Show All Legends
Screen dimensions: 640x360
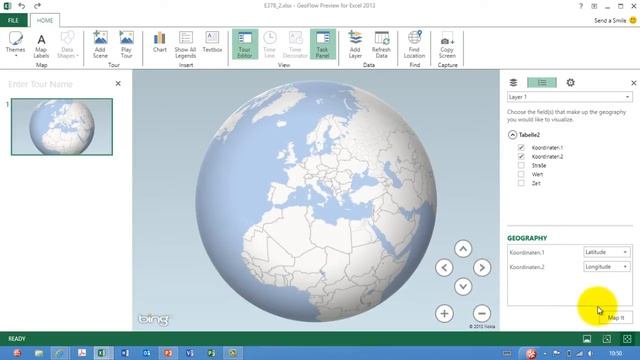pyautogui.click(x=185, y=45)
